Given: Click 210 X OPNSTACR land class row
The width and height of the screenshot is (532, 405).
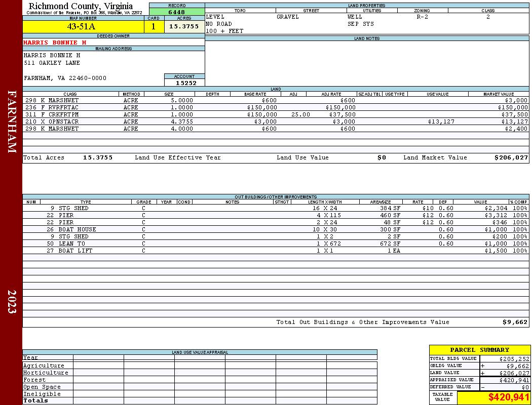Looking at the screenshot, I should (276, 121).
